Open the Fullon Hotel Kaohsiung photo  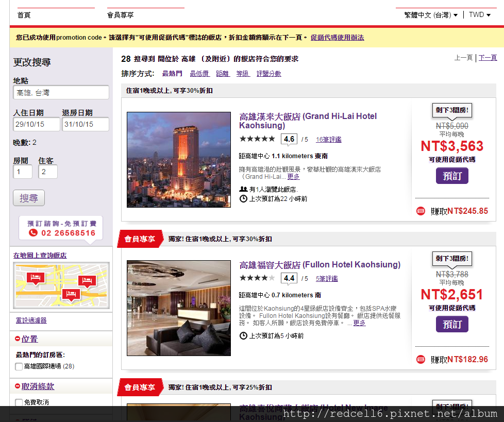coord(179,308)
